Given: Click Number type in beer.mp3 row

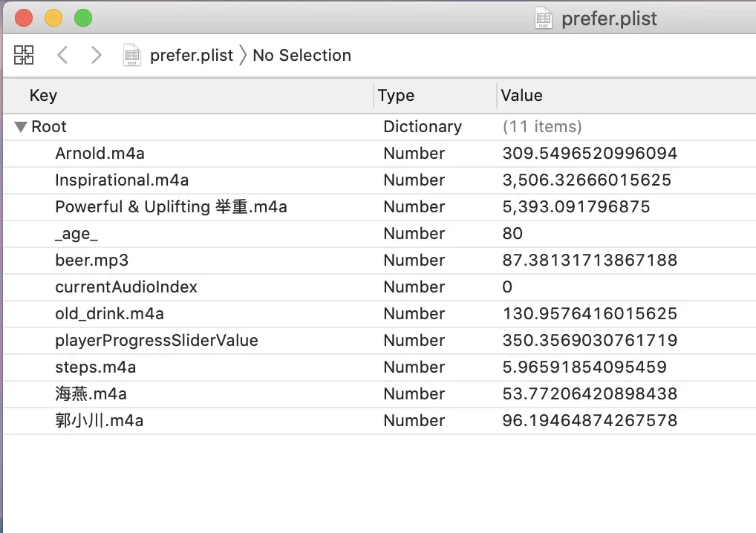Looking at the screenshot, I should point(414,261).
